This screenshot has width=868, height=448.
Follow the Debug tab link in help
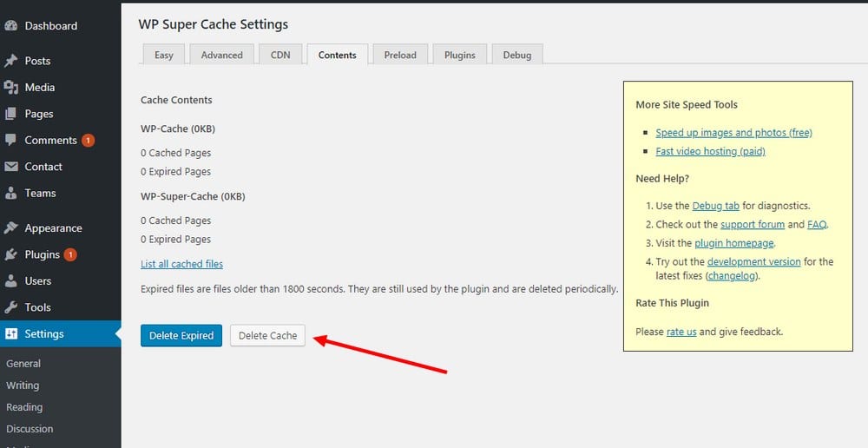716,206
